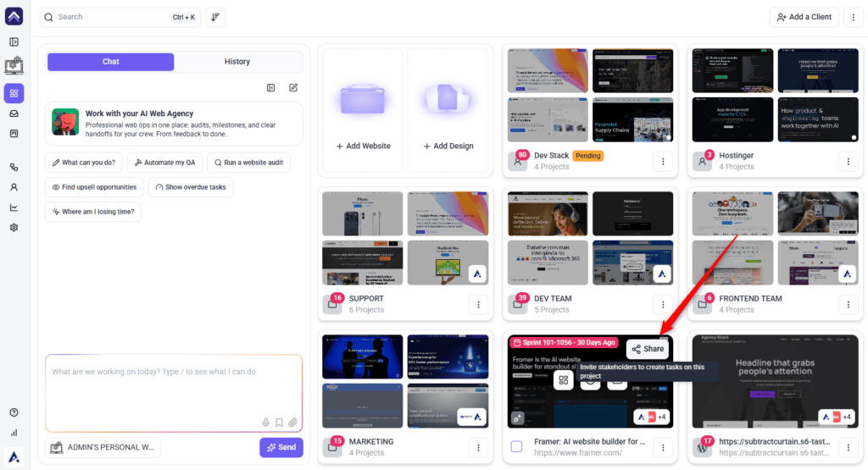Tick the checkbox on the Framer project card
The width and height of the screenshot is (868, 470).
(516, 447)
